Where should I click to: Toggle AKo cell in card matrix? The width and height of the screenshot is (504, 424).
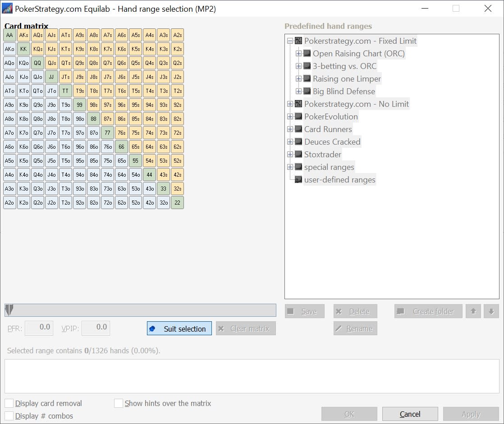pos(9,49)
